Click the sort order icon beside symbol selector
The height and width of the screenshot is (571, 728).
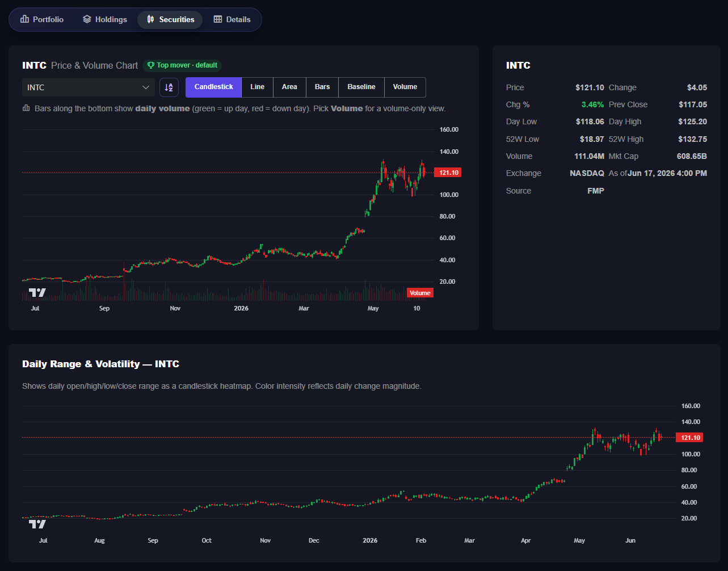click(x=169, y=87)
